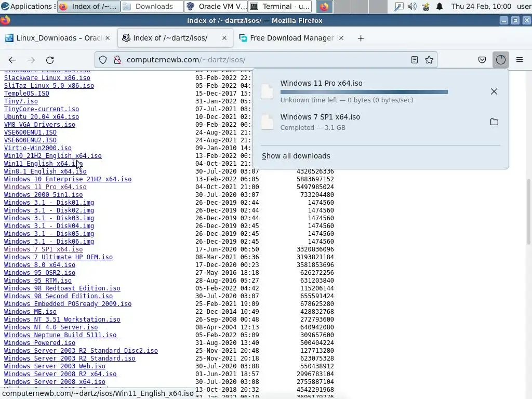The height and width of the screenshot is (399, 532).
Task: Click the file size 5497985024
Action: 315,187
